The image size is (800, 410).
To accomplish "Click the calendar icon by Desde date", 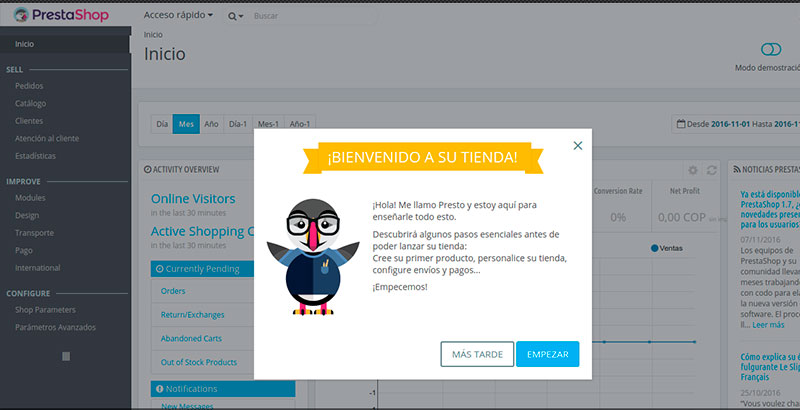I will pyautogui.click(x=681, y=124).
